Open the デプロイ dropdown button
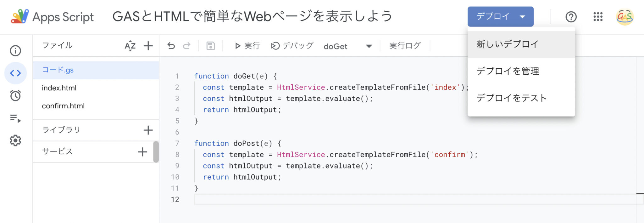The width and height of the screenshot is (644, 223). tap(500, 16)
